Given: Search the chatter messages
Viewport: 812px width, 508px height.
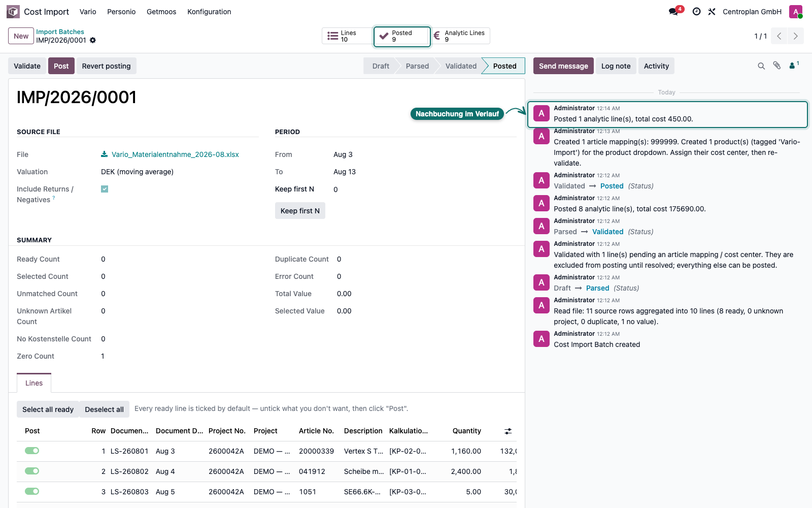Looking at the screenshot, I should click(x=761, y=66).
